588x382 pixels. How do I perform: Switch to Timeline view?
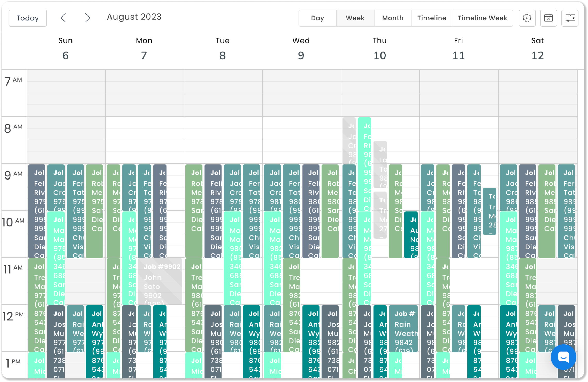pos(432,18)
